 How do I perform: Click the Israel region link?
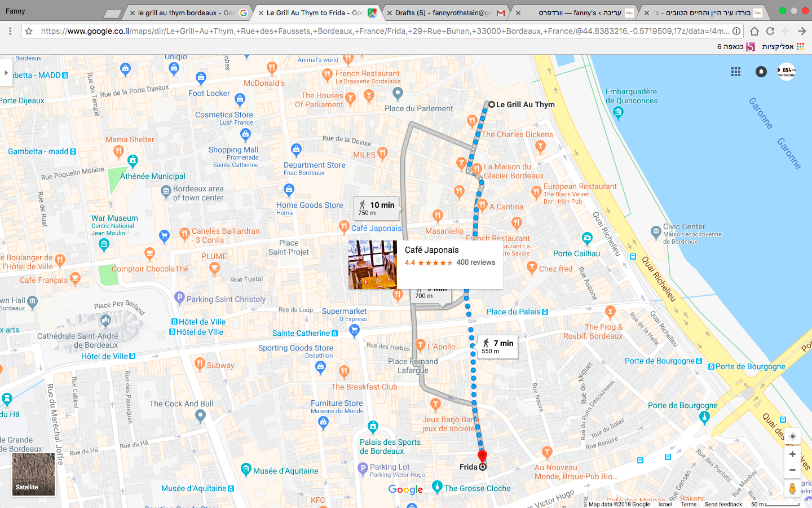pos(665,504)
